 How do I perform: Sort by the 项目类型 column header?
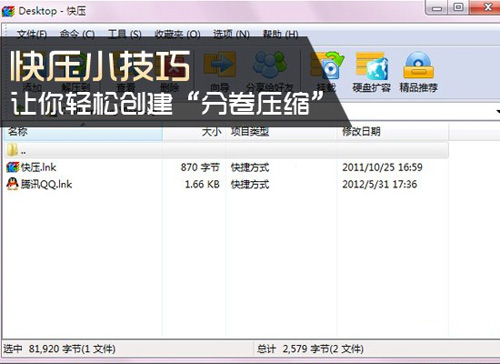282,132
